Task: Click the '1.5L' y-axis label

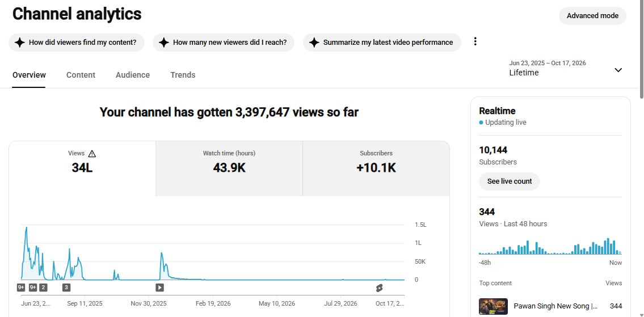Action: tap(420, 225)
